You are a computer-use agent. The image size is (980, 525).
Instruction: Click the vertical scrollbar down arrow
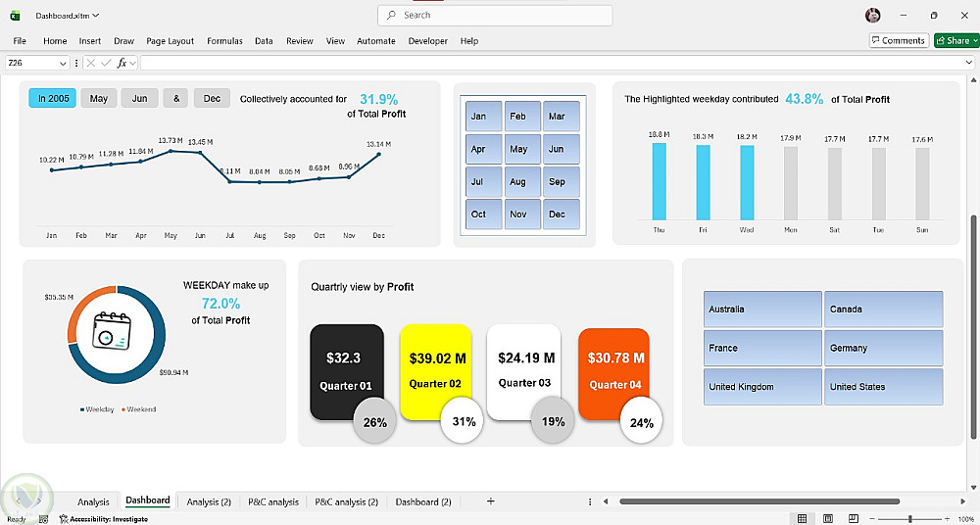coord(973,486)
